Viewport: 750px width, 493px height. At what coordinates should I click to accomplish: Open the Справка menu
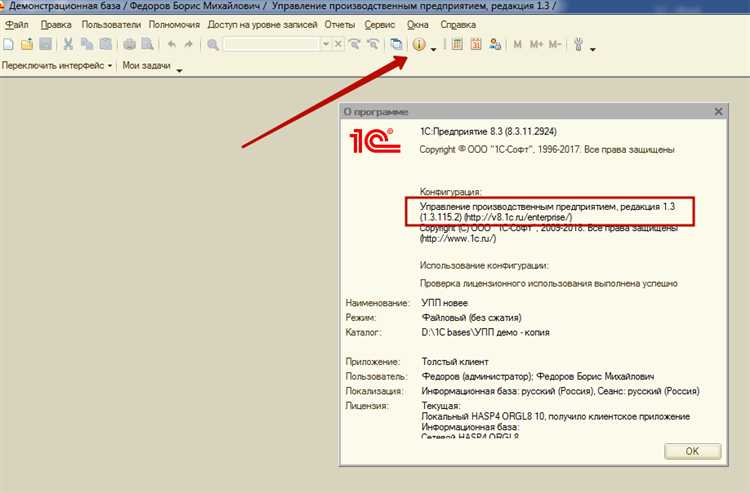point(458,24)
